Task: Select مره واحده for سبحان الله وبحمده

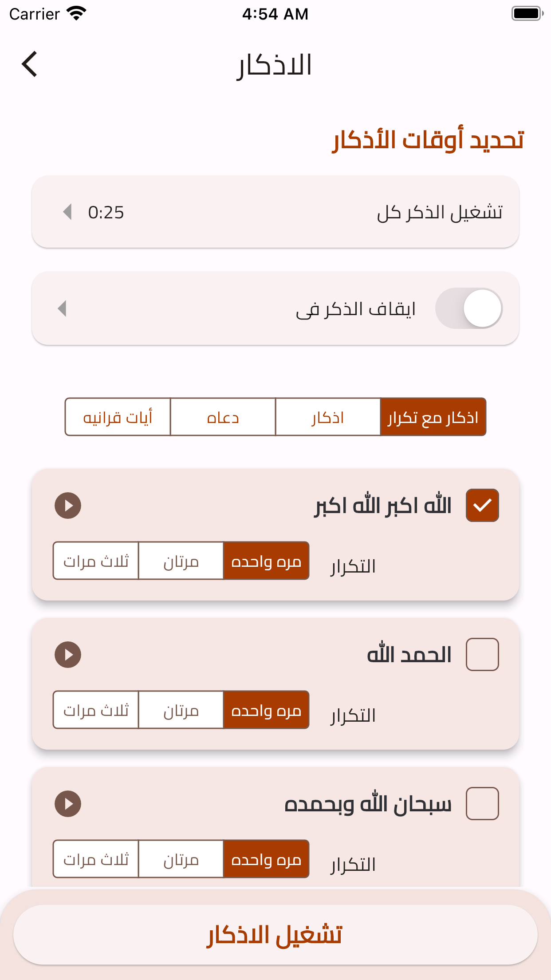Action: click(x=266, y=859)
